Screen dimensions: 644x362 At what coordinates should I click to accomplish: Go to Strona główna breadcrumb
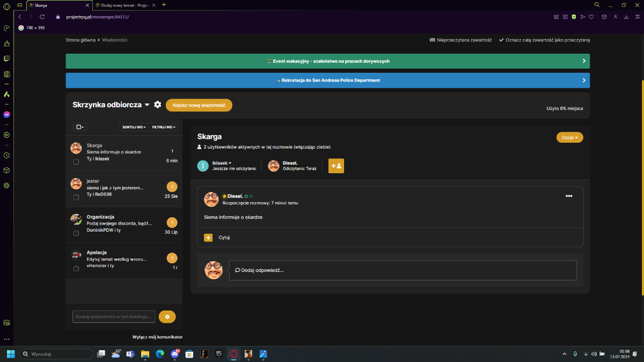(x=80, y=40)
